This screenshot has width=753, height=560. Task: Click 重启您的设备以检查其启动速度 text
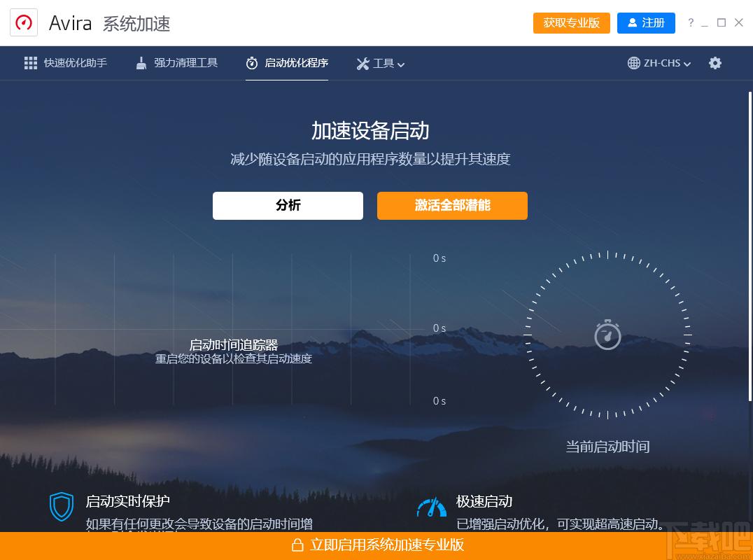point(234,359)
